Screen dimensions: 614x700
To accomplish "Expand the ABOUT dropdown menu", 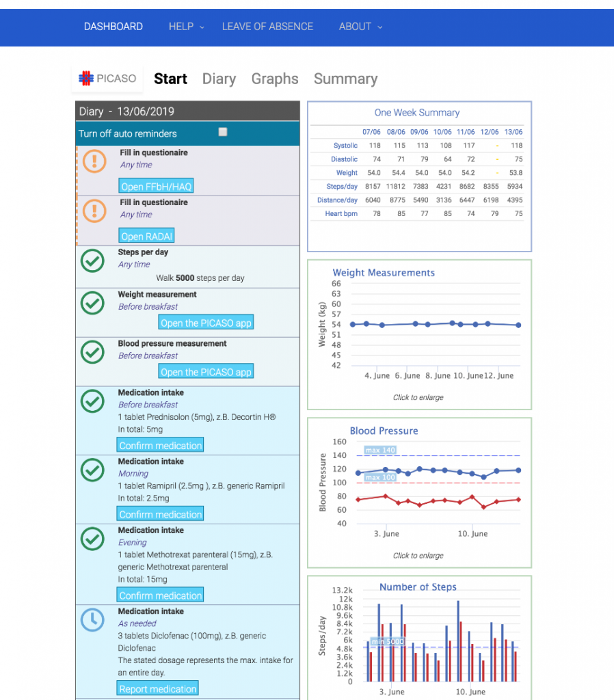I will coord(360,27).
